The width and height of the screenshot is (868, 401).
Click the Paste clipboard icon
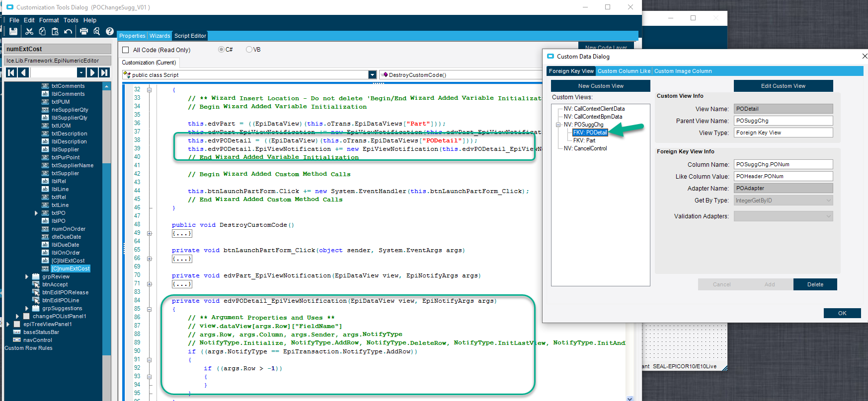point(55,31)
